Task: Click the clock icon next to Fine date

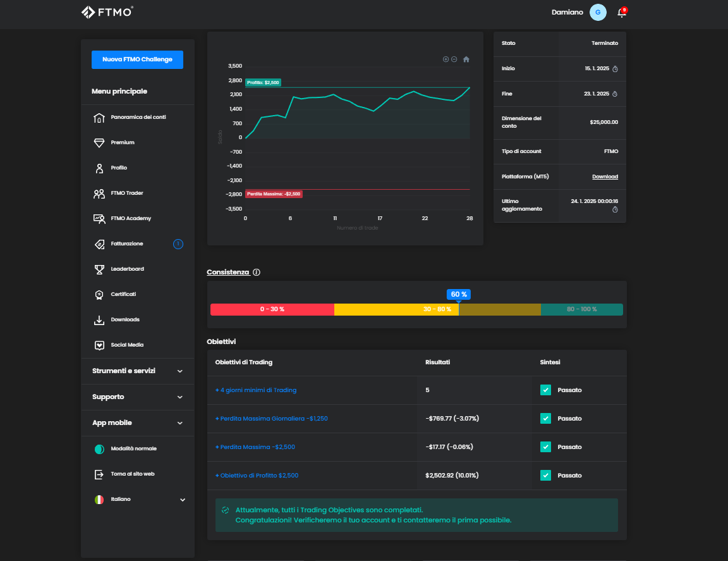Action: tap(615, 94)
